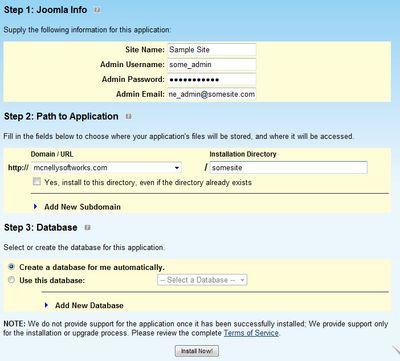Screen dimensions: 400x361
Task: Select Create a database for me automatically
Action: [11, 267]
